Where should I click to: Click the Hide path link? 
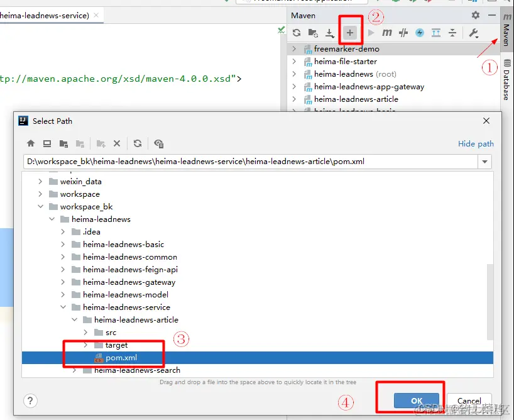pyautogui.click(x=476, y=144)
